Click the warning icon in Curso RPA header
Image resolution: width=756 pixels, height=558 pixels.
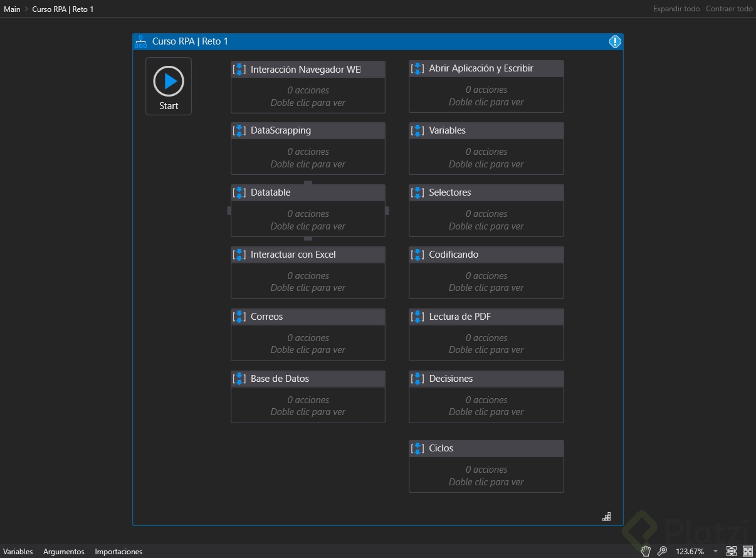[x=615, y=41]
